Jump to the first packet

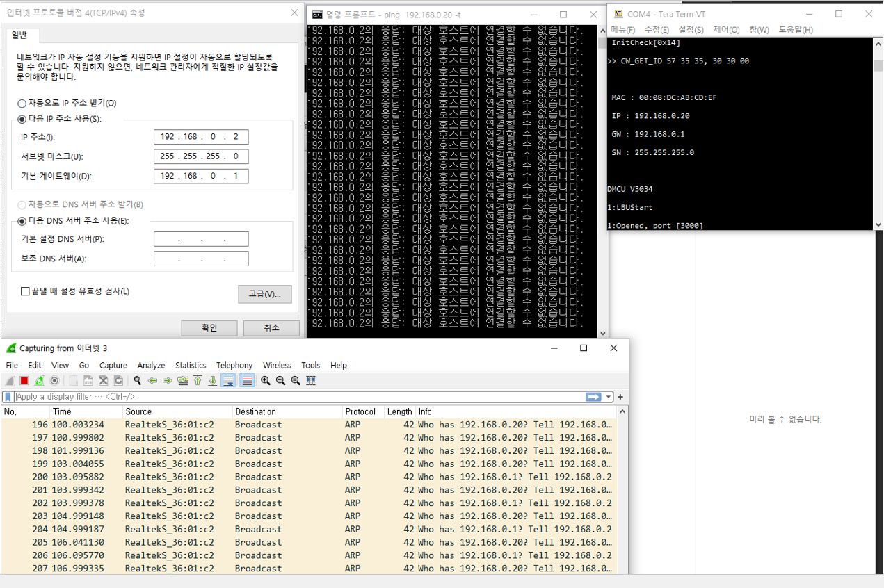[198, 380]
